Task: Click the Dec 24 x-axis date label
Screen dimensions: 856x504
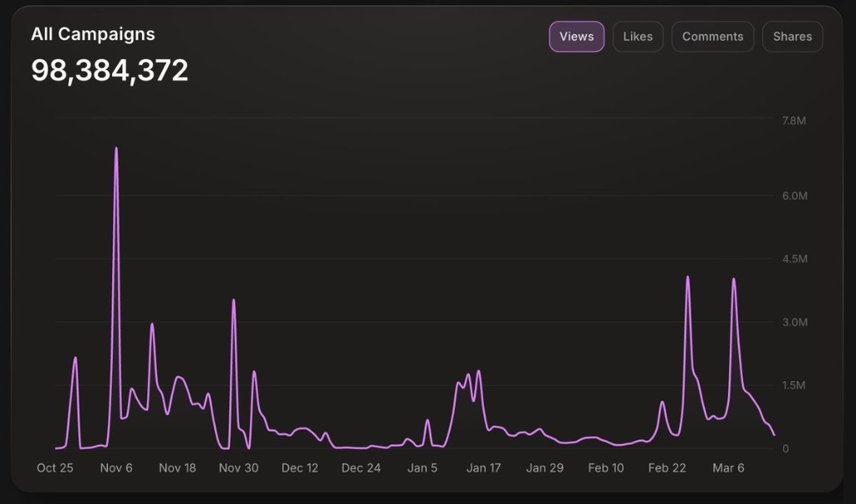Action: tap(361, 468)
